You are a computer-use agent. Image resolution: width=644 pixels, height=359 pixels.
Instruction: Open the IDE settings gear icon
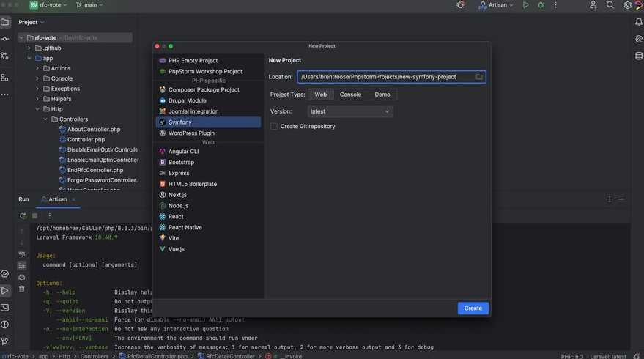[627, 5]
